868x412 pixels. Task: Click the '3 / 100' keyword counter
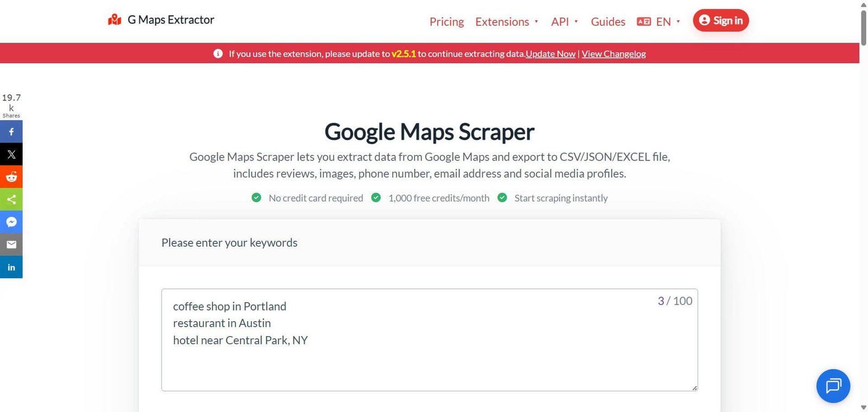click(x=675, y=301)
